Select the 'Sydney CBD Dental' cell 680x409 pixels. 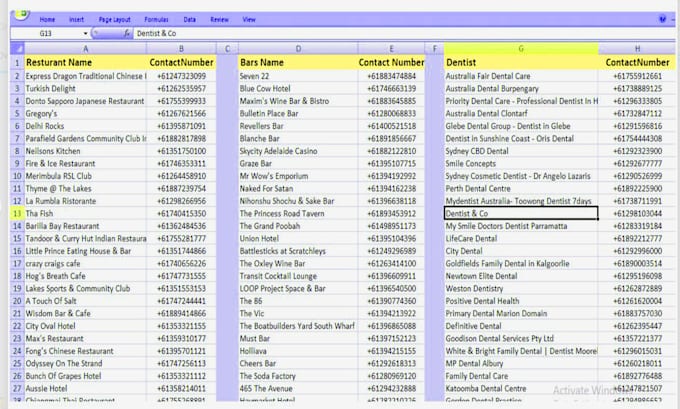point(521,151)
